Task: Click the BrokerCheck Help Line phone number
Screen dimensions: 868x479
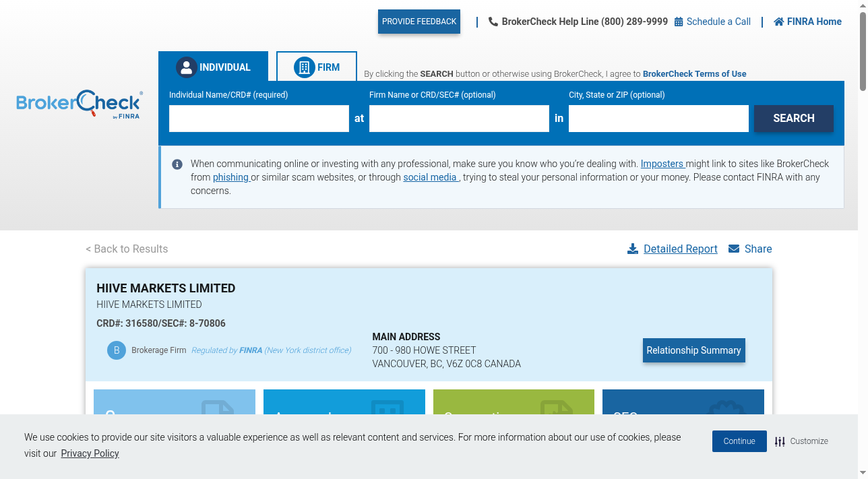Action: pyautogui.click(x=634, y=22)
